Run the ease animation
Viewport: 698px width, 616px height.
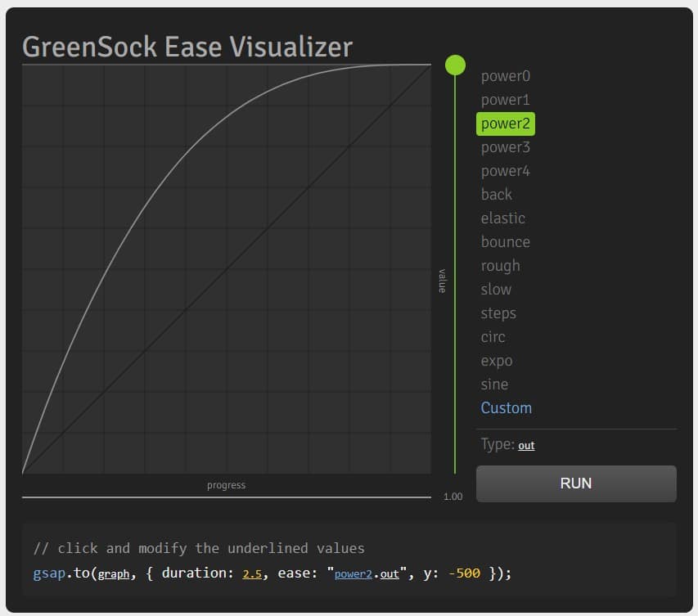tap(576, 483)
